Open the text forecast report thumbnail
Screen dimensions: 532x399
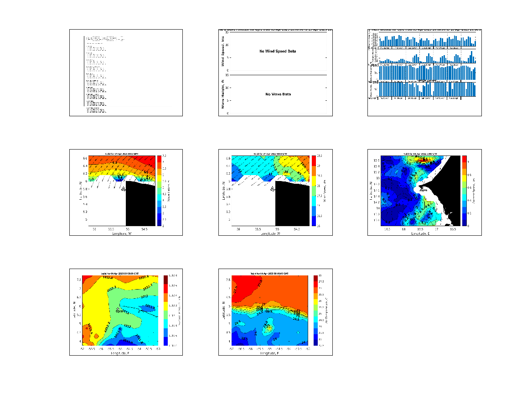coord(126,73)
